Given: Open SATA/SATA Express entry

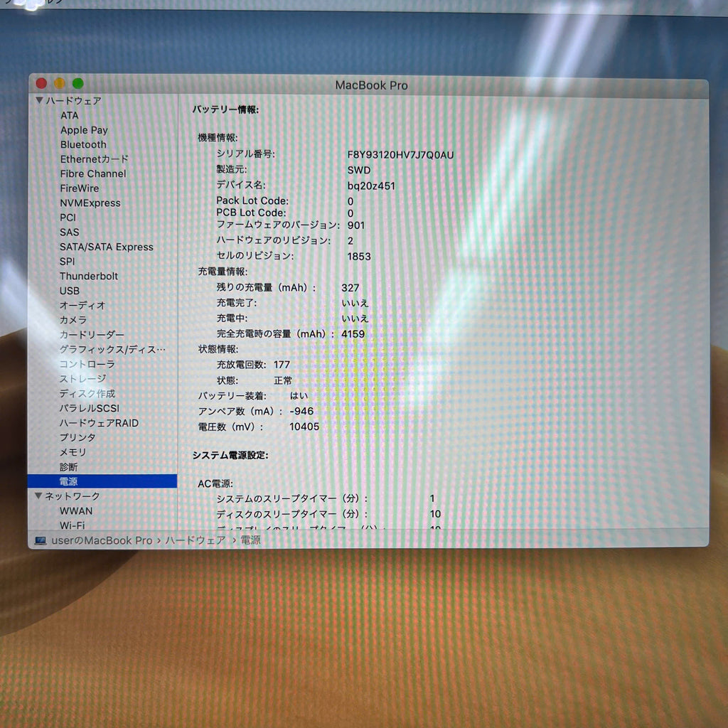Looking at the screenshot, I should tap(107, 247).
